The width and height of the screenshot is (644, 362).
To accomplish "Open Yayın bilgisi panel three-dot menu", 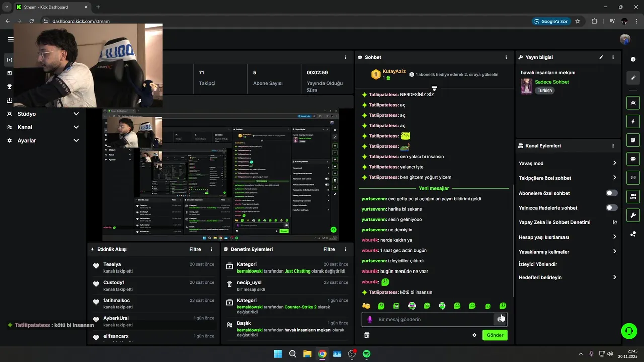I will point(613,57).
